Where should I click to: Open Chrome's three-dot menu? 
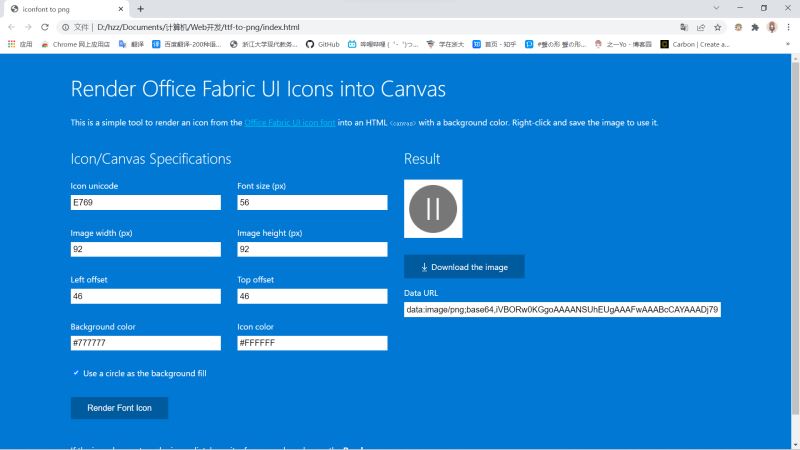click(788, 27)
